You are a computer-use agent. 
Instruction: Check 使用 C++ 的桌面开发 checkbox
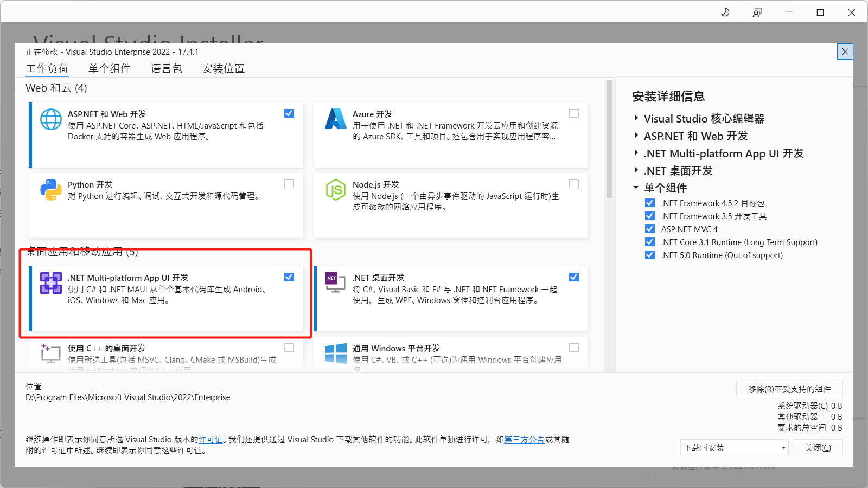tap(289, 348)
